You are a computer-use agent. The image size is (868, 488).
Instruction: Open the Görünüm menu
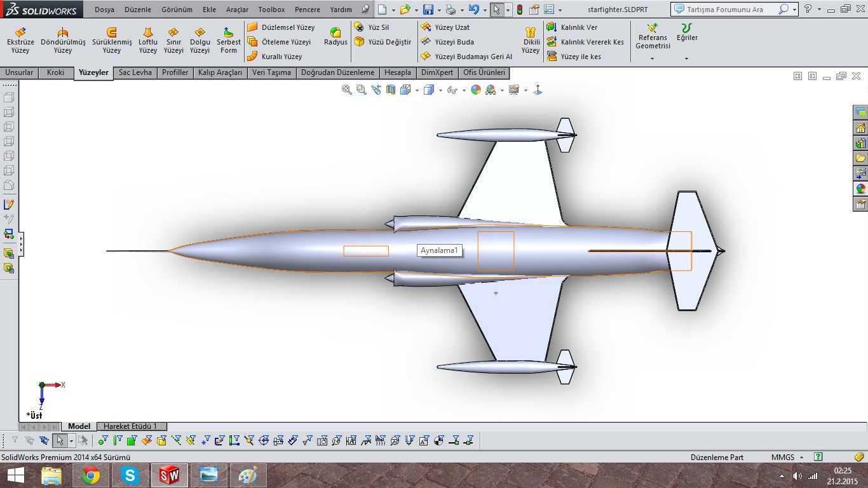[x=177, y=10]
